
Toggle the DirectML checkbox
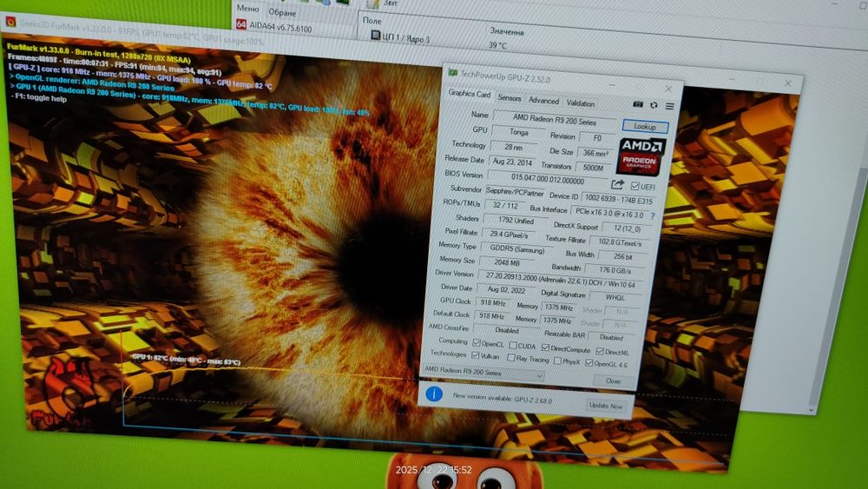point(600,351)
